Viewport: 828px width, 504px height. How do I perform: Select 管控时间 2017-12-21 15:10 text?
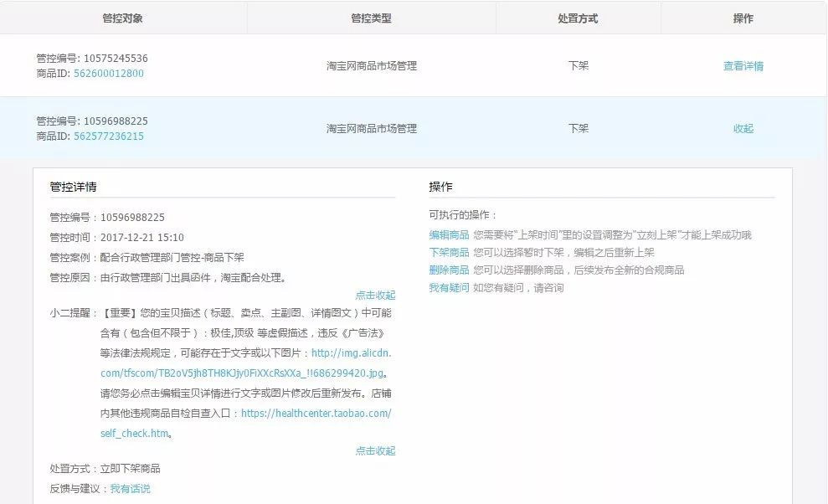tap(116, 238)
